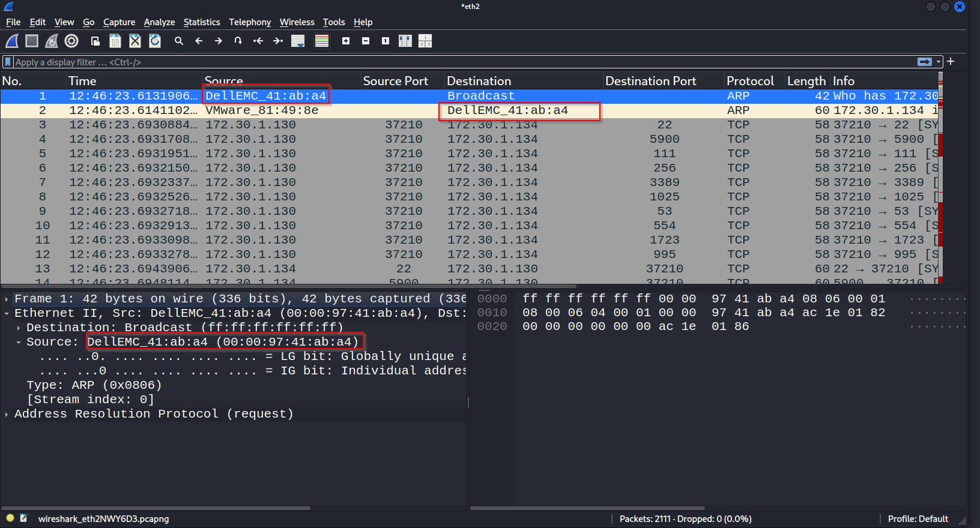Image resolution: width=980 pixels, height=528 pixels.
Task: Toggle auto-scroll during live capture
Action: point(298,41)
